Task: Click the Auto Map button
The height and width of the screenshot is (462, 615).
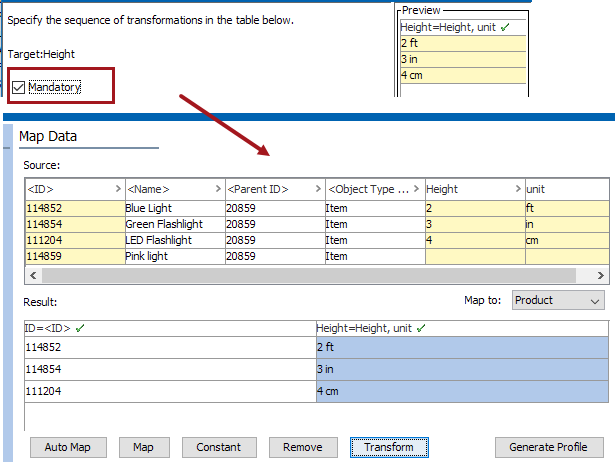Action: tap(68, 447)
